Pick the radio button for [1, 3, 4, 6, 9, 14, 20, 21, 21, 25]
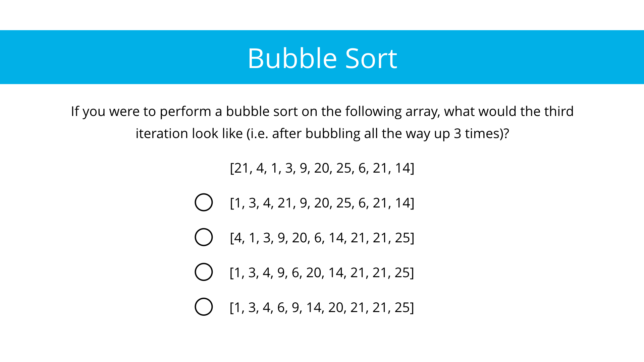644x362 pixels. click(x=204, y=307)
